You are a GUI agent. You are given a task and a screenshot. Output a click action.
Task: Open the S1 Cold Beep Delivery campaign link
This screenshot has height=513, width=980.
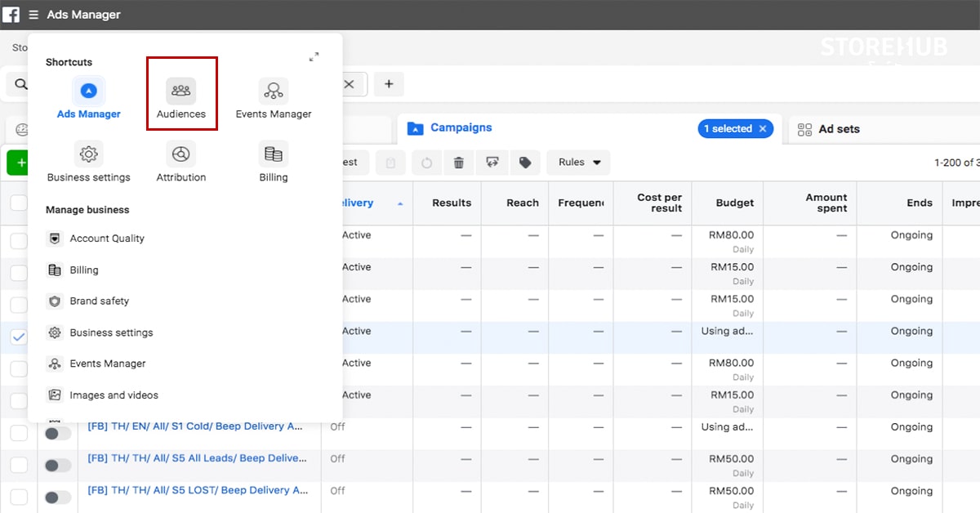tap(197, 426)
